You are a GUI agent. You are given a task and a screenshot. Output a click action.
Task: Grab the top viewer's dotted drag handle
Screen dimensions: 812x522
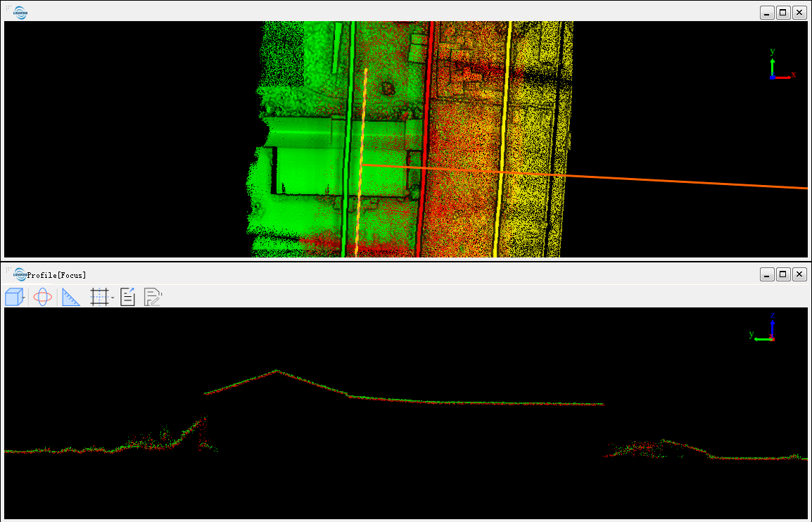pos(8,8)
